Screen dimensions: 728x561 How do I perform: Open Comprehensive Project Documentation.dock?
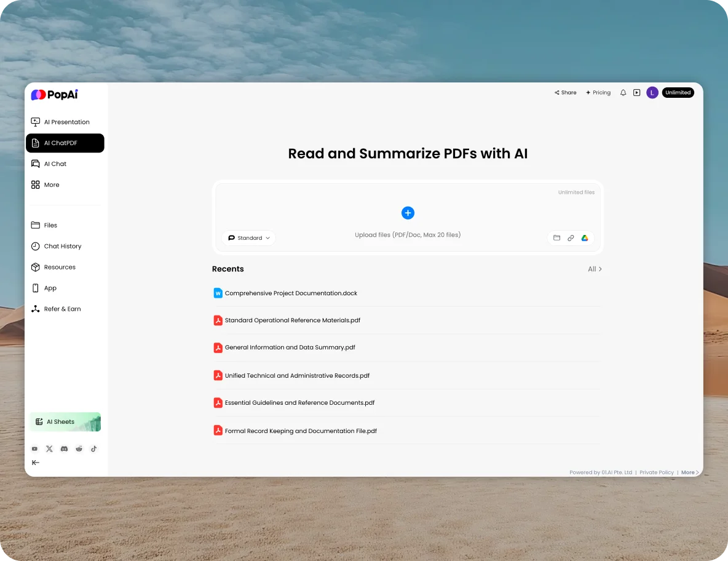291,293
